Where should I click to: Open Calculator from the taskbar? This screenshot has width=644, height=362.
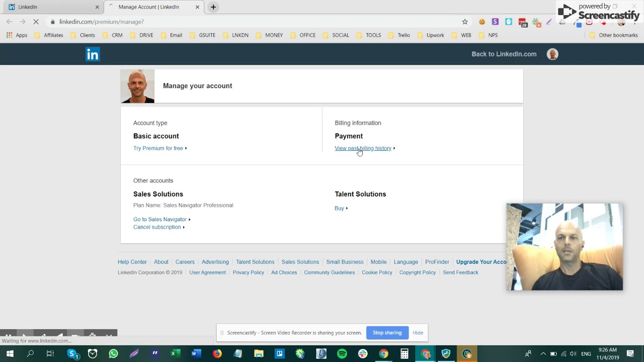pos(405,354)
